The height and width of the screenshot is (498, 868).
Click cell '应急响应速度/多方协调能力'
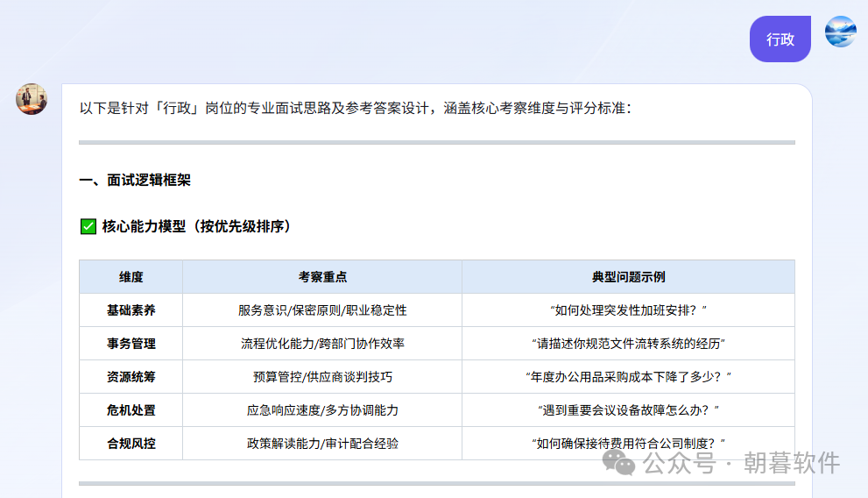pyautogui.click(x=322, y=410)
